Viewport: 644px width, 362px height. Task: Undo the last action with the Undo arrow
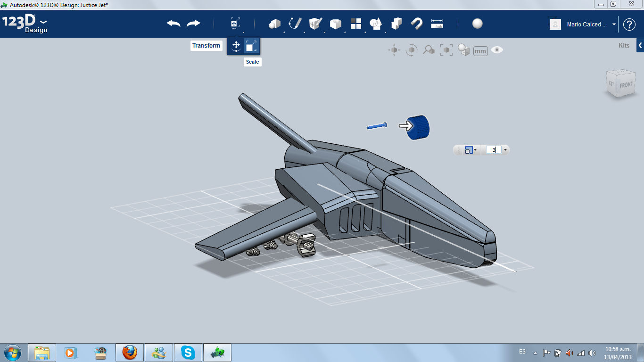click(173, 24)
